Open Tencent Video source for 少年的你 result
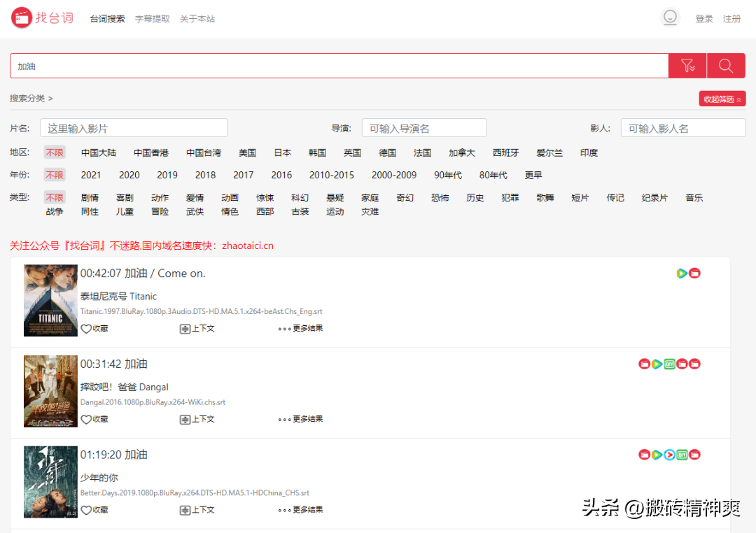This screenshot has height=533, width=756. [x=657, y=455]
